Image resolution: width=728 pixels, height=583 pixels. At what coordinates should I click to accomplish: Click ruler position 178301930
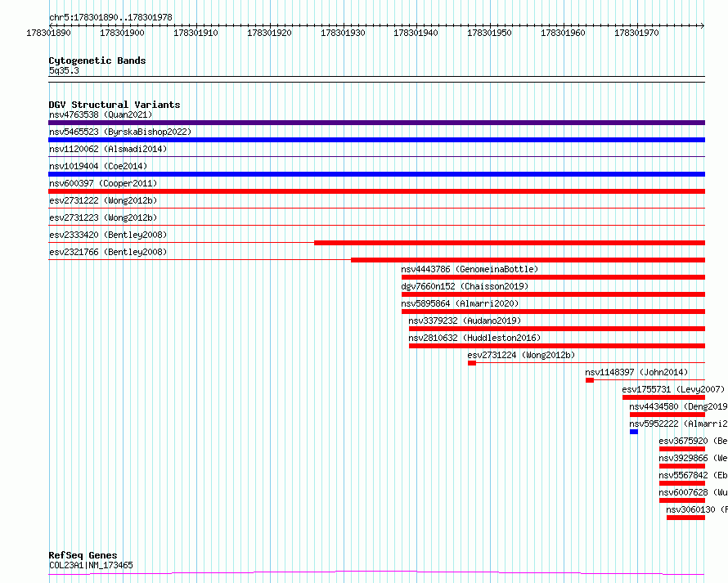(x=343, y=33)
